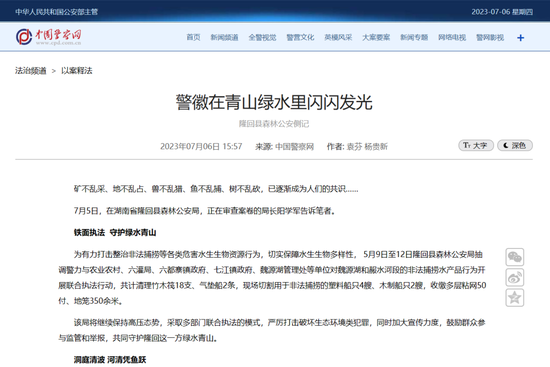Click the heading 铁面执法 守护绿水青山
Image resolution: width=550 pixels, height=367 pixels.
coord(115,233)
